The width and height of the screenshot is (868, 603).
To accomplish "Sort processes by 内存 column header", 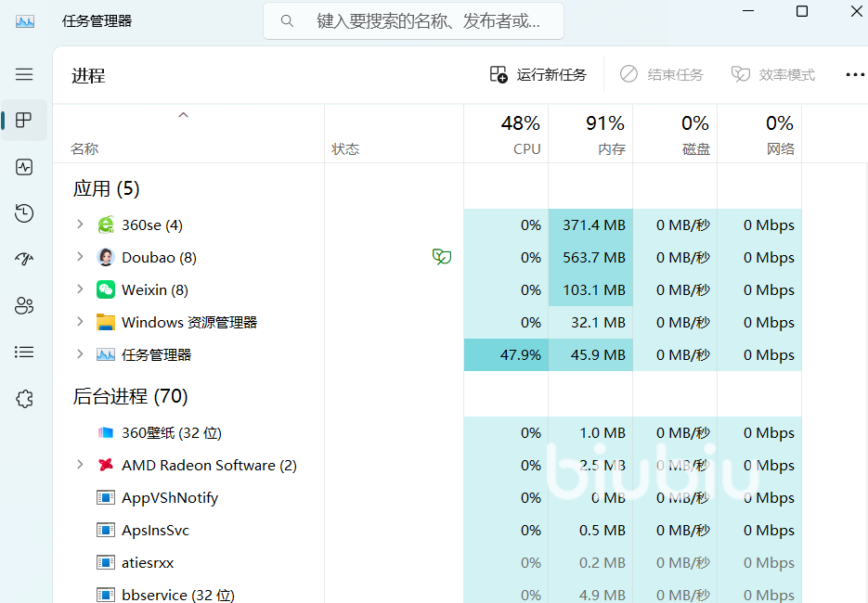I will coord(590,134).
